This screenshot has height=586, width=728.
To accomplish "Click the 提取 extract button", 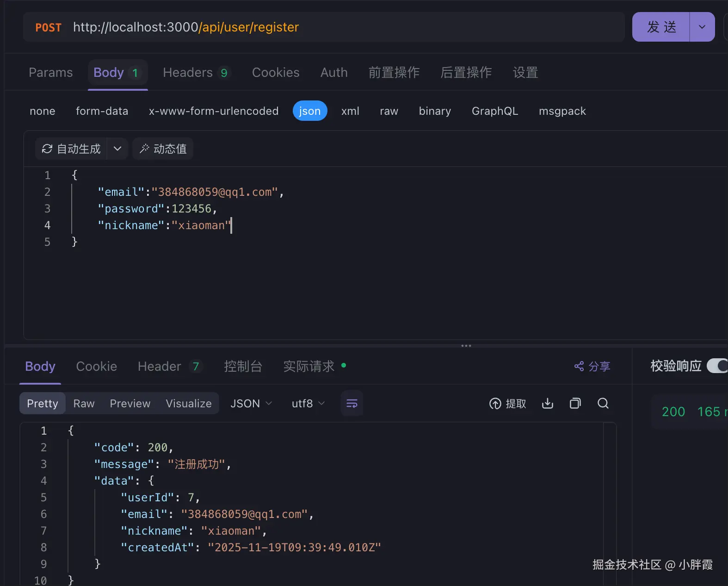I will tap(508, 404).
